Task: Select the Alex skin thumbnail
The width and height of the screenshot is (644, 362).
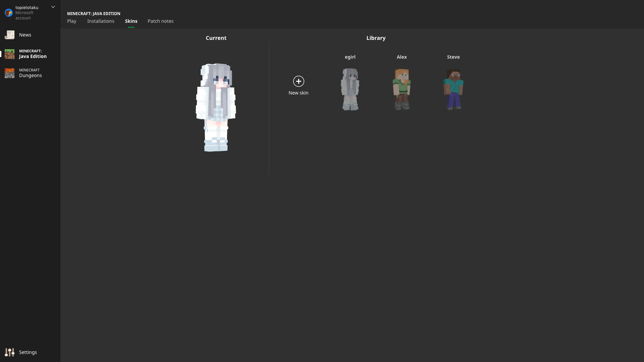Action: tap(402, 89)
